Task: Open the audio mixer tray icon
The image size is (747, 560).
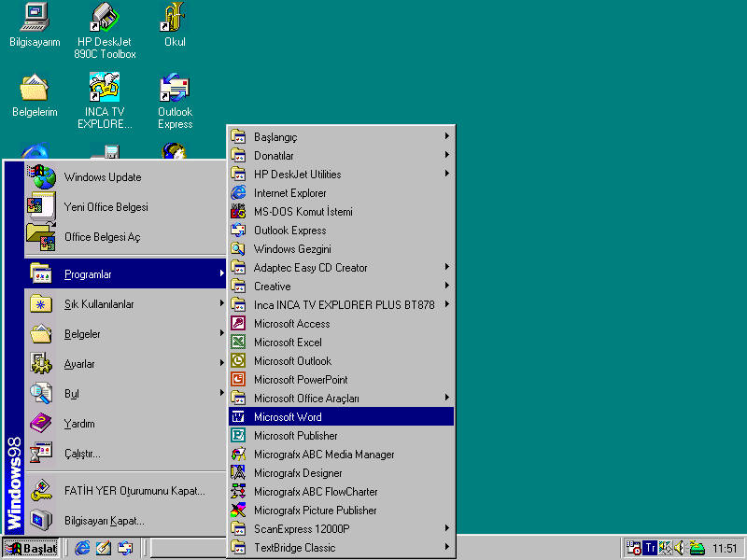Action: point(665,548)
